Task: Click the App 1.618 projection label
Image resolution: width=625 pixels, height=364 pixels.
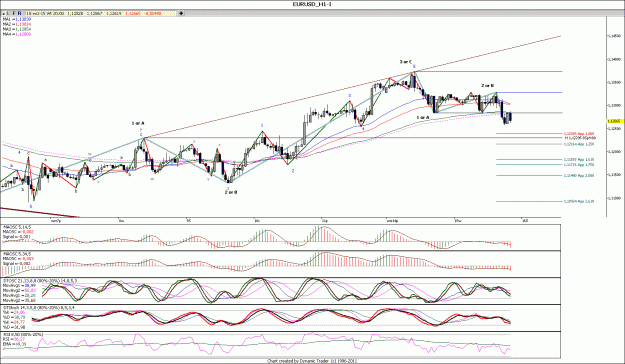Action: [x=579, y=159]
